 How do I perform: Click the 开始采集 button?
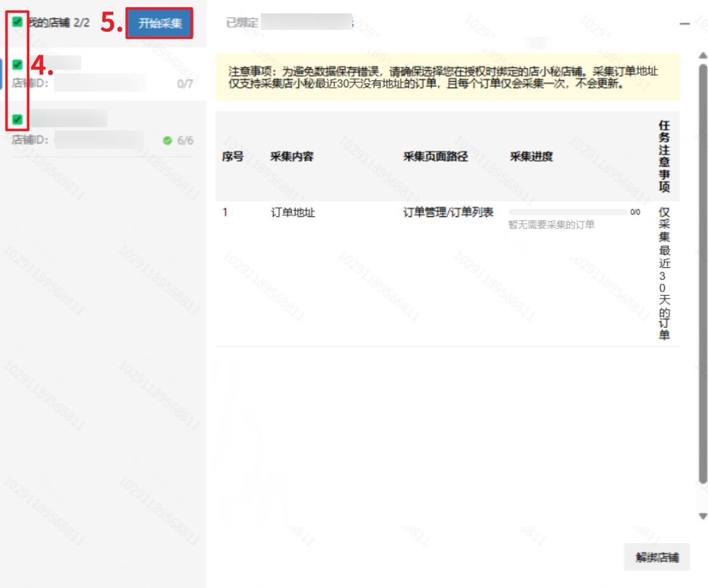160,24
